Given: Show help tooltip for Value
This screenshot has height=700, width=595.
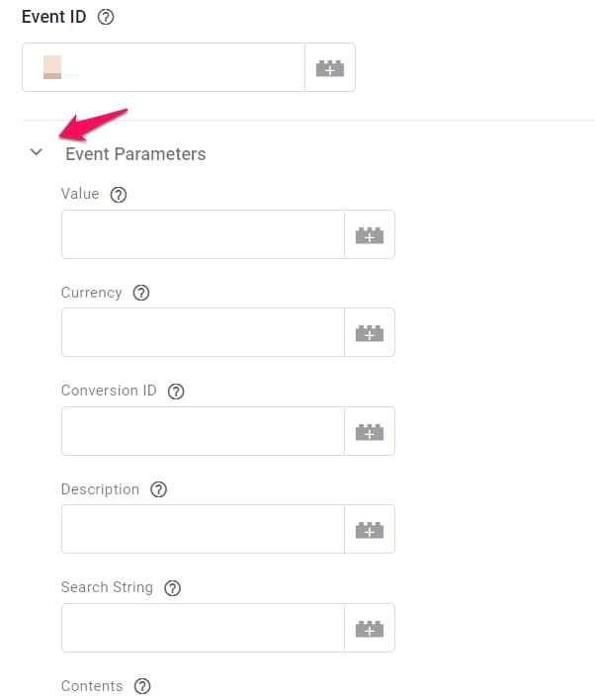Looking at the screenshot, I should pos(119,195).
